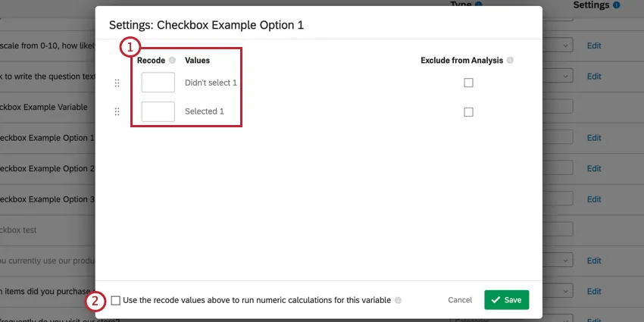Save the Checkbox Example Option 1 settings

click(506, 300)
